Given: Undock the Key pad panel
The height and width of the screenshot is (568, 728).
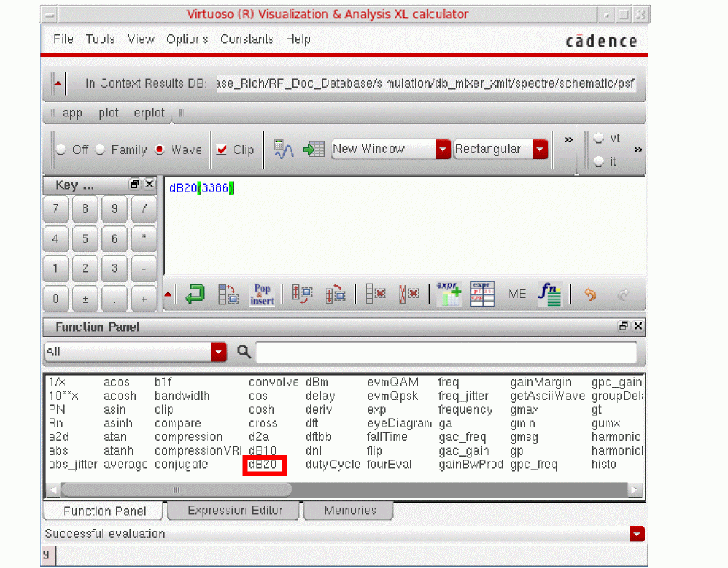Looking at the screenshot, I should (x=134, y=185).
